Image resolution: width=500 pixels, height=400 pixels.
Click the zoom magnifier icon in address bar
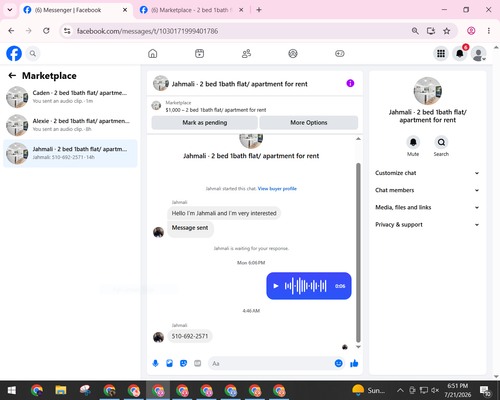click(415, 31)
